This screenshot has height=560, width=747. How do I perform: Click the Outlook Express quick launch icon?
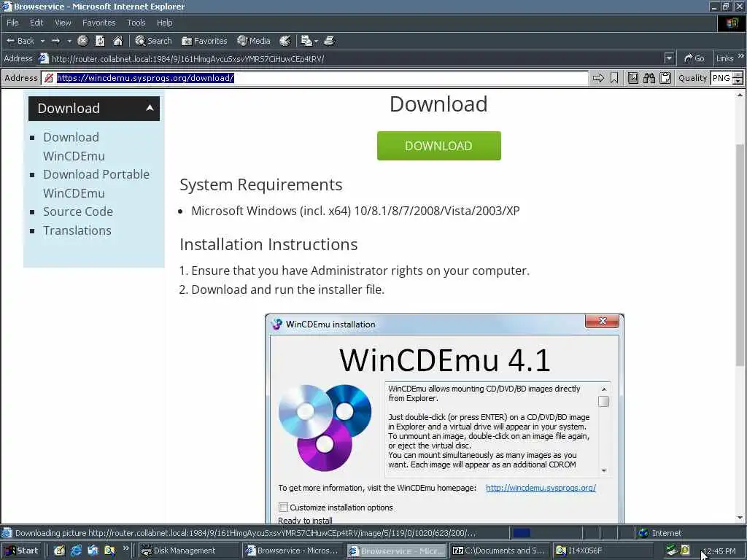pyautogui.click(x=93, y=551)
